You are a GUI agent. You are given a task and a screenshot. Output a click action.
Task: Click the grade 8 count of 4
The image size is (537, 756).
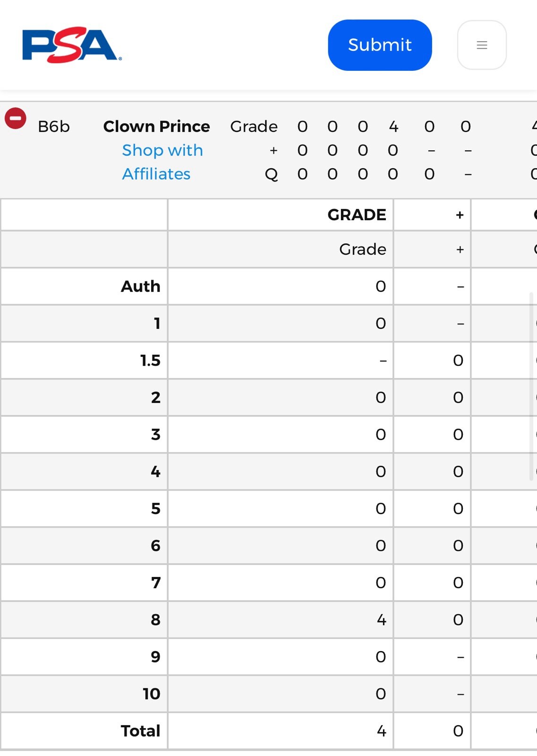click(381, 619)
